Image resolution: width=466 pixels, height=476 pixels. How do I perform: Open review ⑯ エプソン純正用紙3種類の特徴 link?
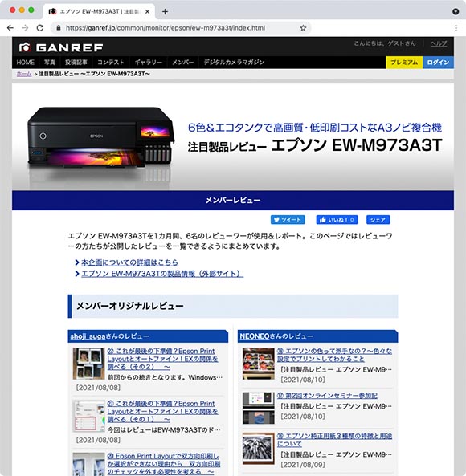(x=334, y=440)
